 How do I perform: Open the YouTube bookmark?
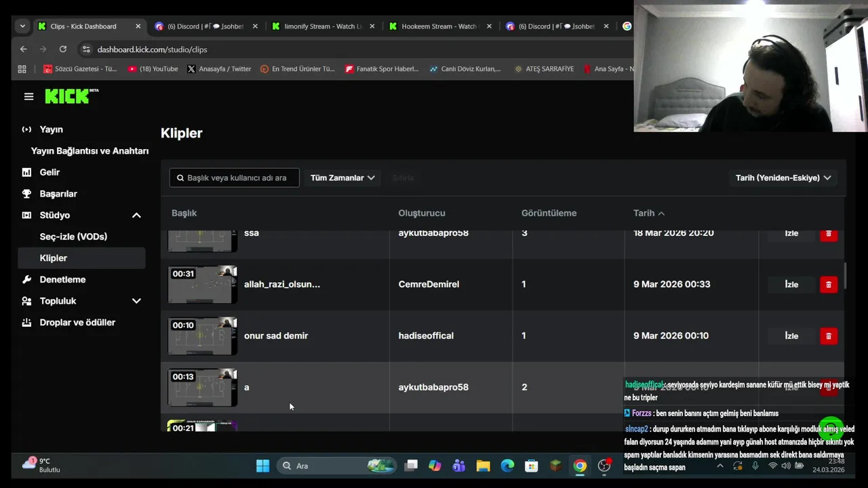coord(153,69)
